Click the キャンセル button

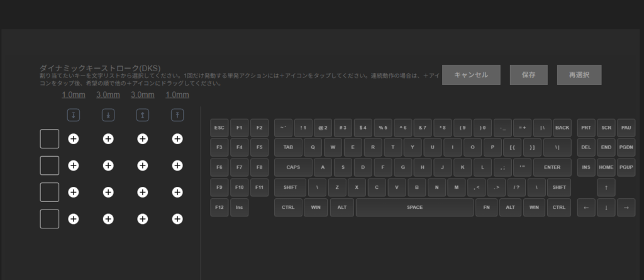pyautogui.click(x=471, y=75)
